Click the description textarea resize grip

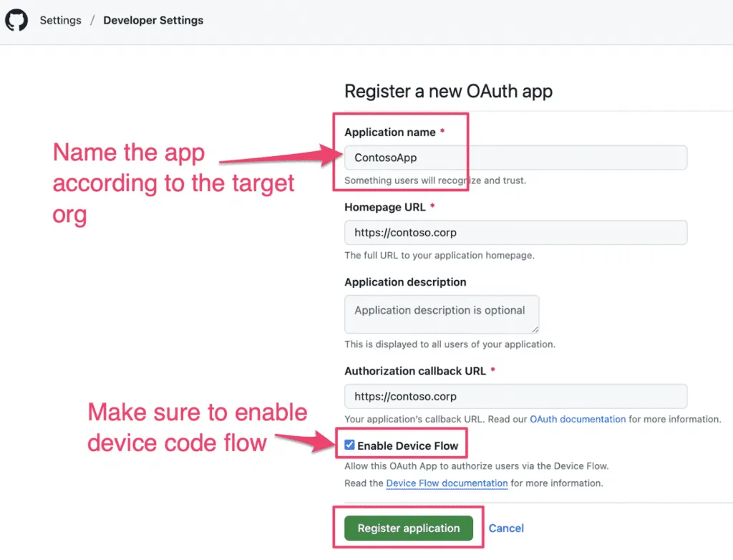535,329
